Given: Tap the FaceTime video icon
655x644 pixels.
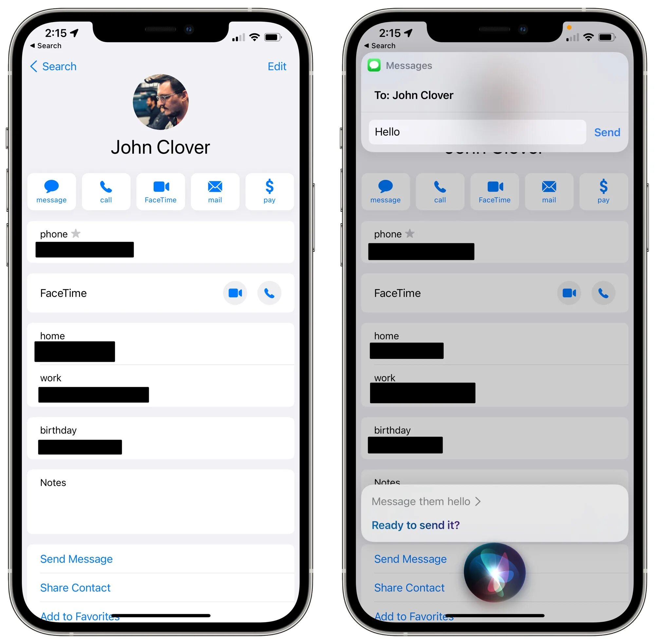Looking at the screenshot, I should 235,294.
